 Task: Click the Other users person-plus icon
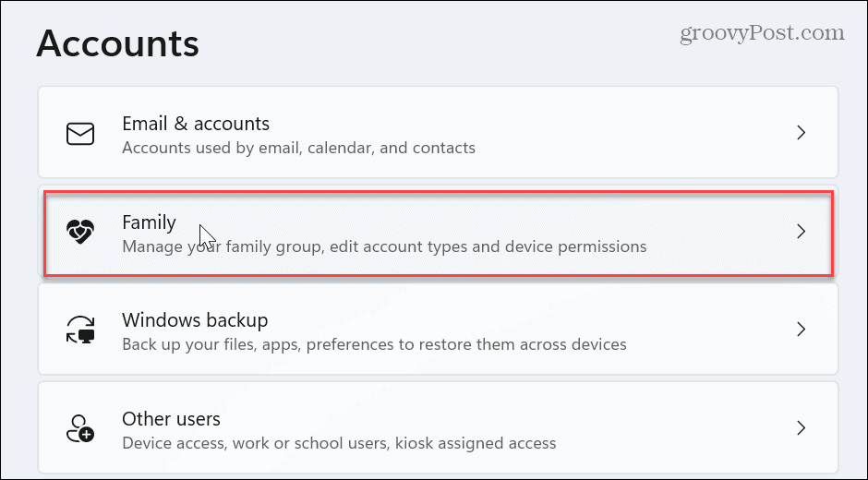[80, 428]
